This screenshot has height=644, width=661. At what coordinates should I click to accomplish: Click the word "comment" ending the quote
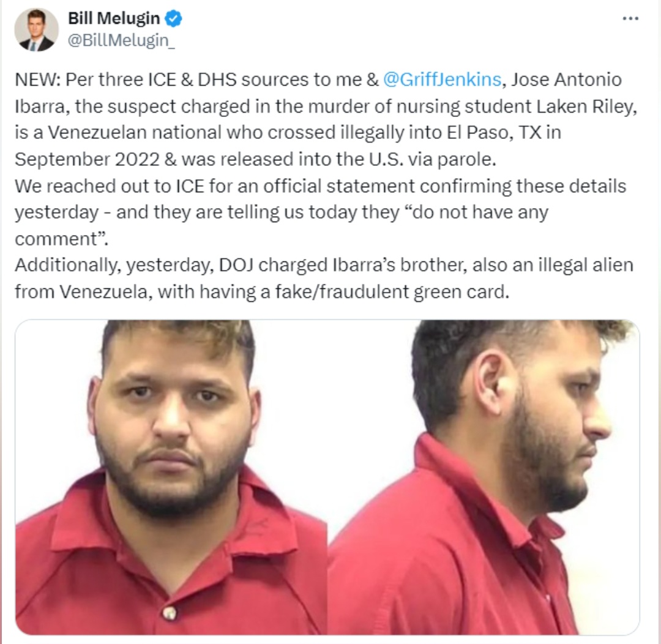point(56,239)
